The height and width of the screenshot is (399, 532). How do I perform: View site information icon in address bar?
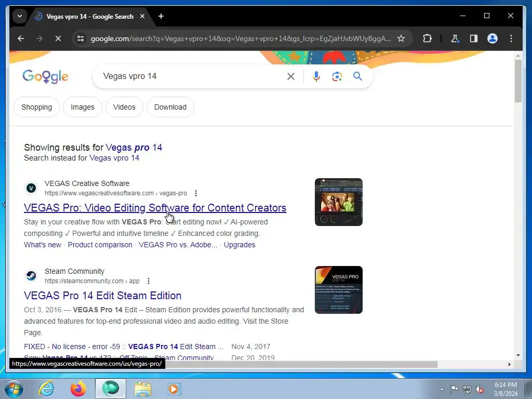point(81,38)
